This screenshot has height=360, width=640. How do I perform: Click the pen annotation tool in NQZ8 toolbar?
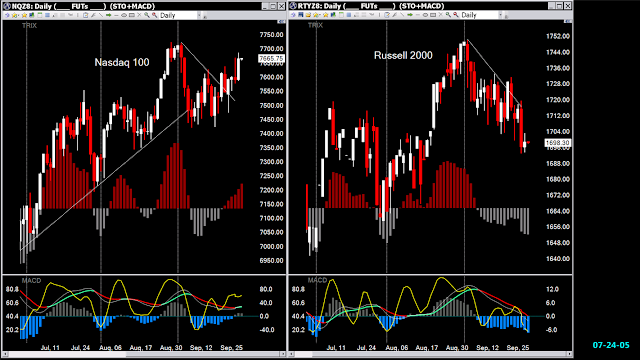click(x=93, y=15)
